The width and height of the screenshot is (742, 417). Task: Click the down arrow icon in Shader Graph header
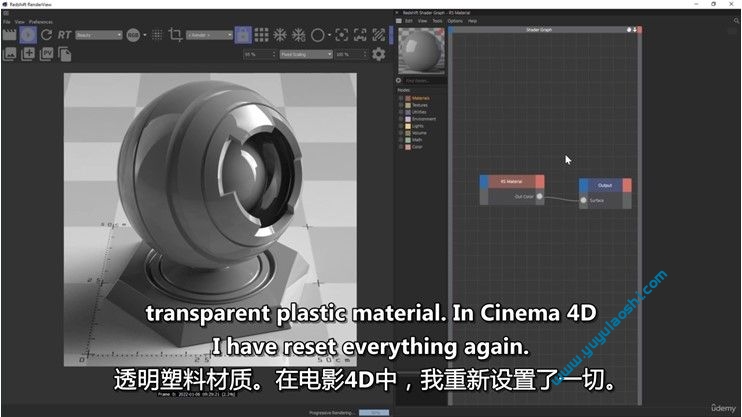pos(635,30)
